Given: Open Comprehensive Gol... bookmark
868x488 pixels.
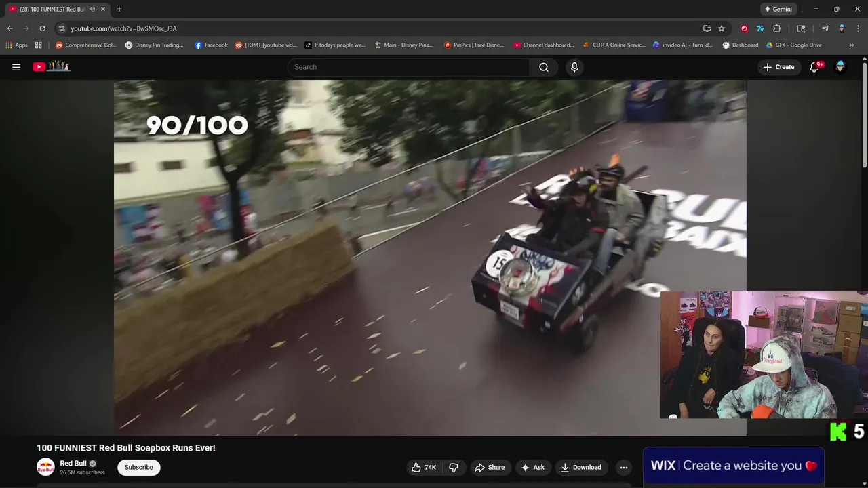Looking at the screenshot, I should [x=86, y=45].
